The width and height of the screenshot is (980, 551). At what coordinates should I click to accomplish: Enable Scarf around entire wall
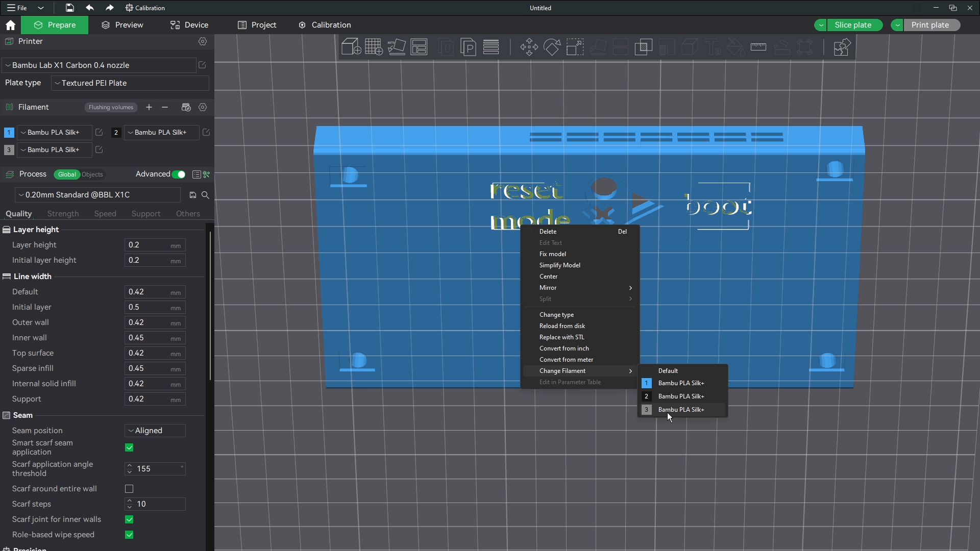(129, 489)
